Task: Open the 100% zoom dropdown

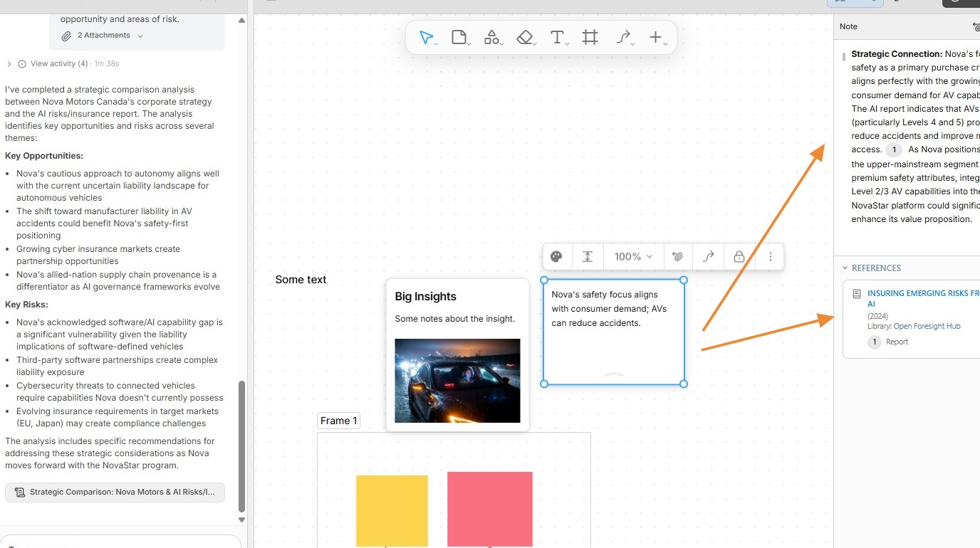Action: pos(633,257)
